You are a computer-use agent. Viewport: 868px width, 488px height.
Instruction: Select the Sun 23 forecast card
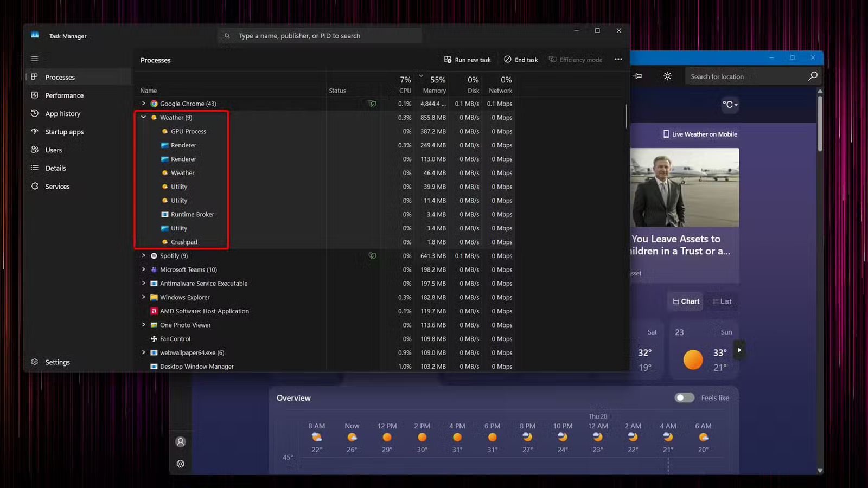pos(703,350)
